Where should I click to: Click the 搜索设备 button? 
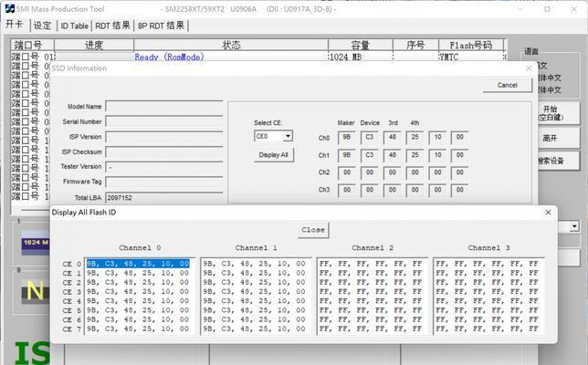point(558,161)
